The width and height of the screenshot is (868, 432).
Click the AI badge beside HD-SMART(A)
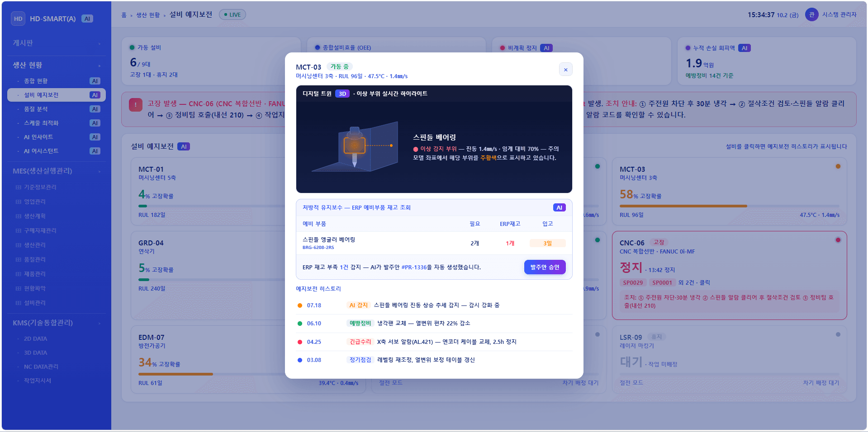click(x=87, y=19)
